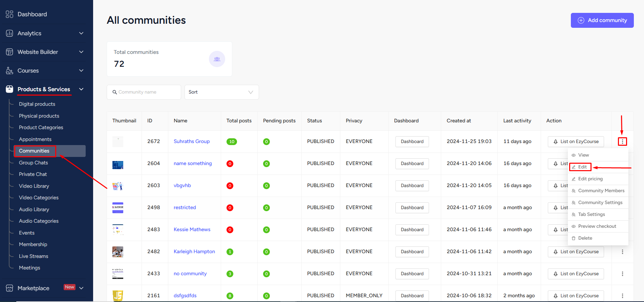The height and width of the screenshot is (302, 644).
Task: Open Group Chats in sidebar
Action: coord(33,163)
